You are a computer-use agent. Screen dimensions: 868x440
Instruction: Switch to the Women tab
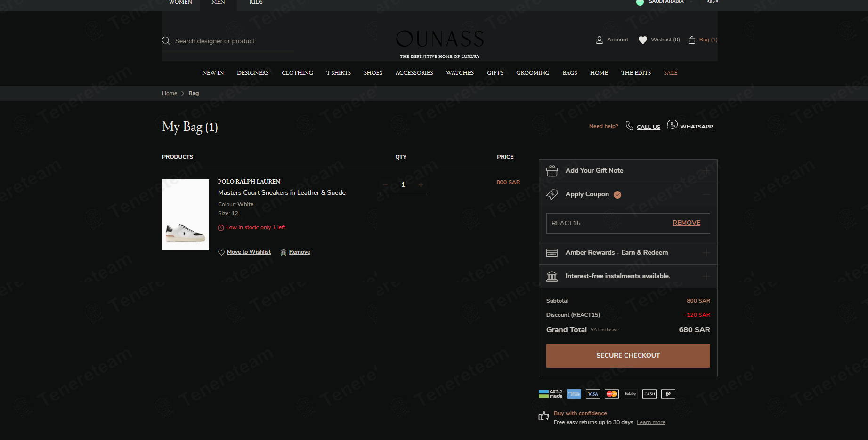(180, 2)
